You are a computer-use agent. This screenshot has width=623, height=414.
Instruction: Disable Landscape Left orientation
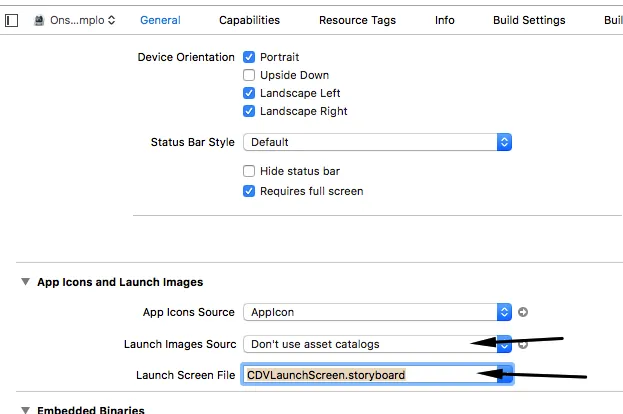(249, 93)
